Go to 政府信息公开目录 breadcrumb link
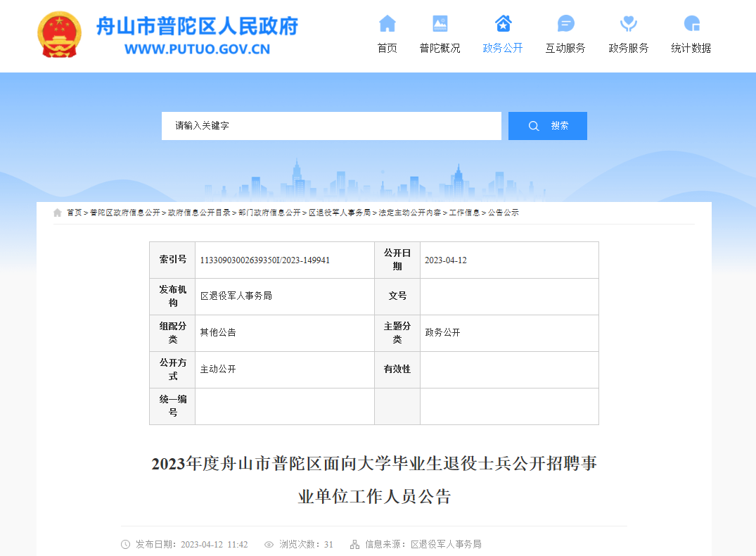Viewport: 756px width, 556px height. 199,213
